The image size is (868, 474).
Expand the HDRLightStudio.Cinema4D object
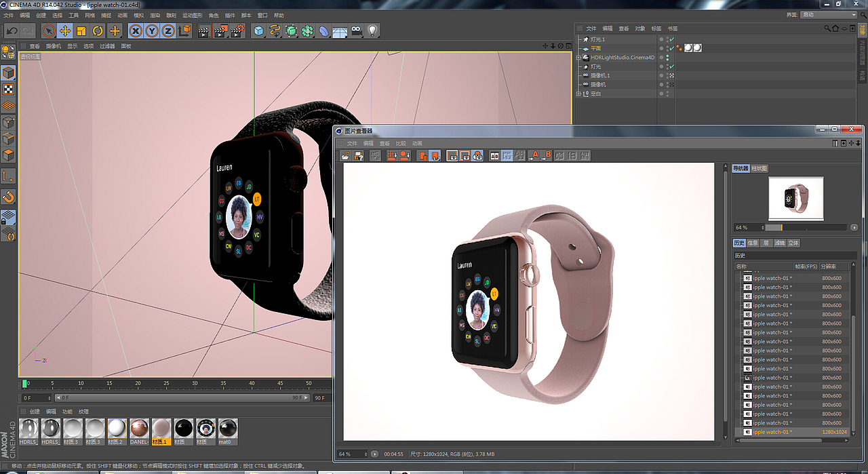(578, 57)
